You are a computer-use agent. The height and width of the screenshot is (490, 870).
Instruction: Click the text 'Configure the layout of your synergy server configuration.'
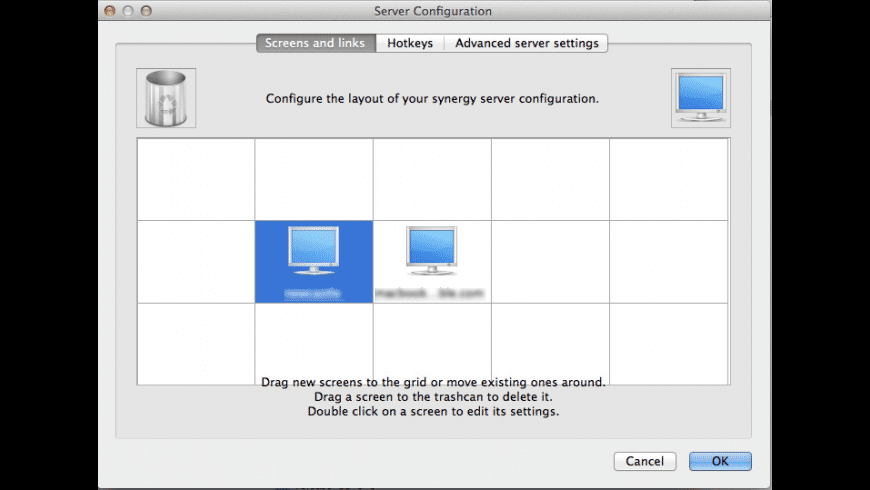pos(432,99)
